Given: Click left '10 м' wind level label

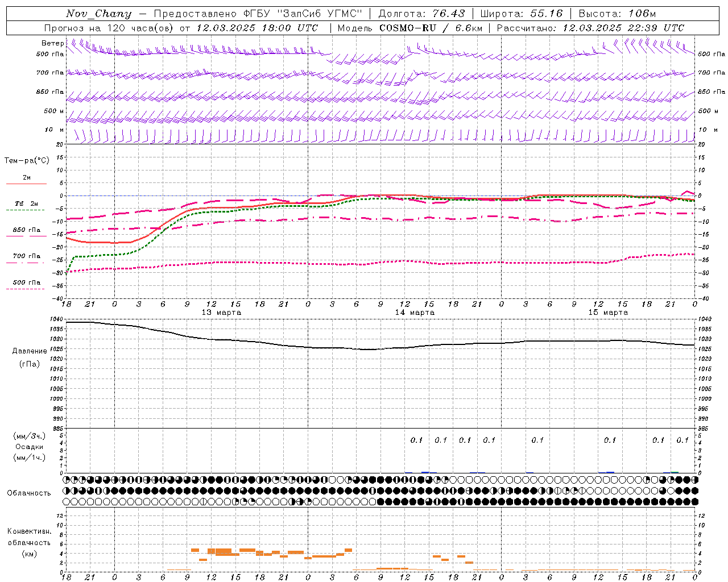Looking at the screenshot, I should [x=55, y=130].
